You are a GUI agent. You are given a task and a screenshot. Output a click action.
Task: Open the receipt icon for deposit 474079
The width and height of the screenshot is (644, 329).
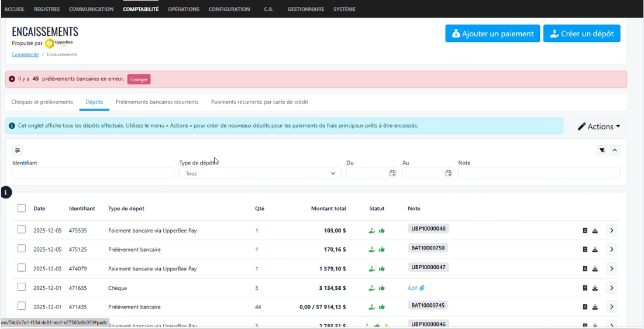pos(586,269)
